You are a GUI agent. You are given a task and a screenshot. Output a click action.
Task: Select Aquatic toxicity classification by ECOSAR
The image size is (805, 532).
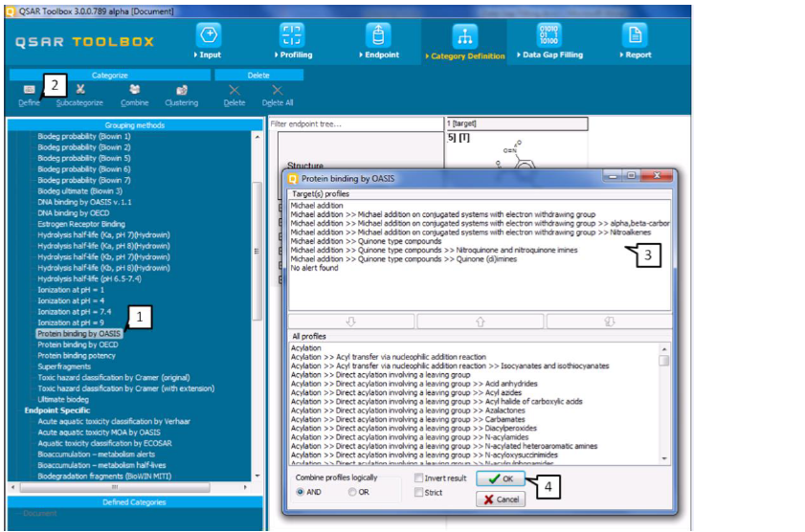104,443
